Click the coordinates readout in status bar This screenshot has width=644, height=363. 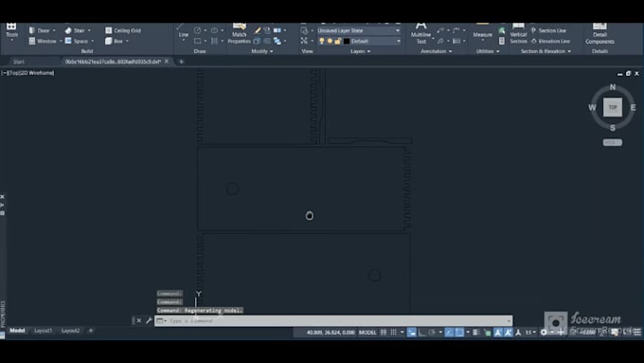(x=331, y=332)
